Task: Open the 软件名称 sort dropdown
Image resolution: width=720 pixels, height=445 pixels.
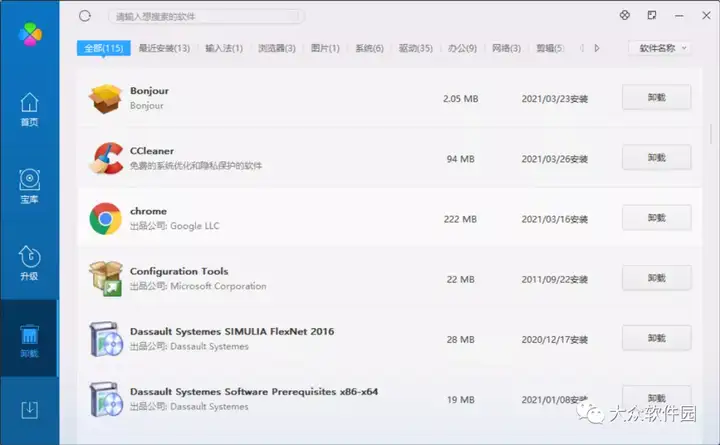Action: click(x=660, y=48)
